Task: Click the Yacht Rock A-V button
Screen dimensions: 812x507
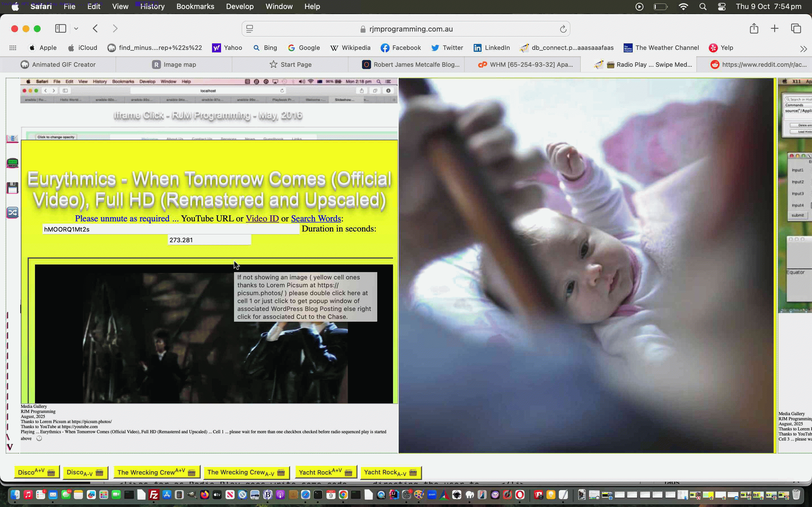Action: pyautogui.click(x=390, y=472)
